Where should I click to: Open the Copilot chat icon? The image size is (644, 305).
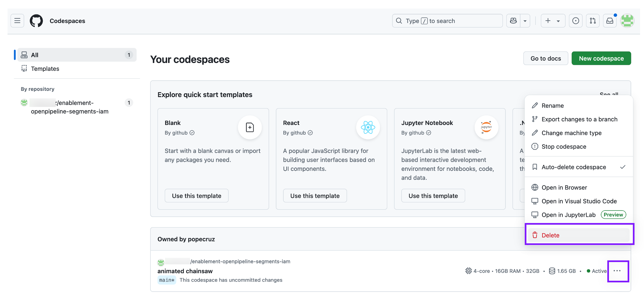click(x=513, y=21)
